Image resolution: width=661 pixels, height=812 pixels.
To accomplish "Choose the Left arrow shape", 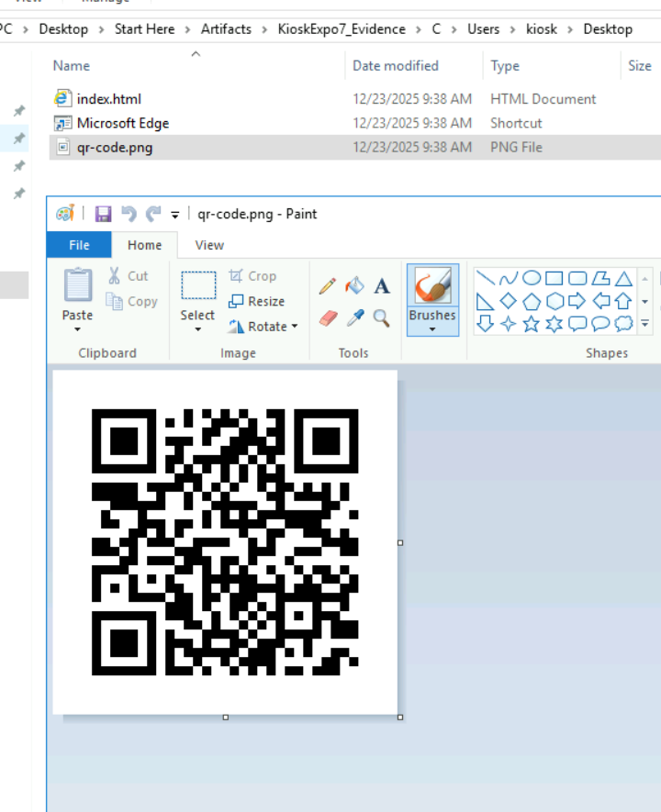I will click(x=601, y=300).
